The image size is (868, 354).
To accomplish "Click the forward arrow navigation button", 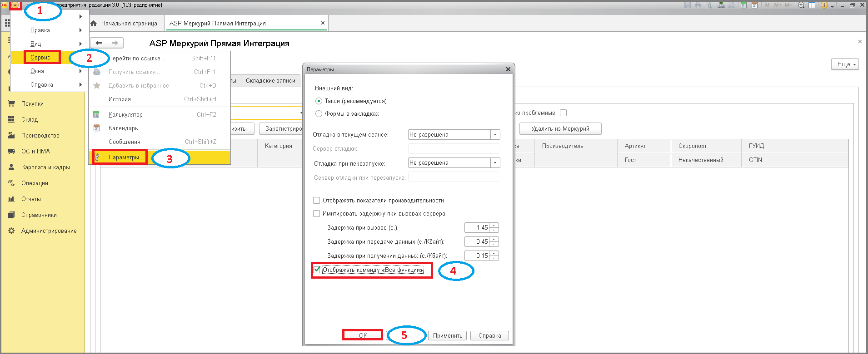I will click(x=115, y=43).
